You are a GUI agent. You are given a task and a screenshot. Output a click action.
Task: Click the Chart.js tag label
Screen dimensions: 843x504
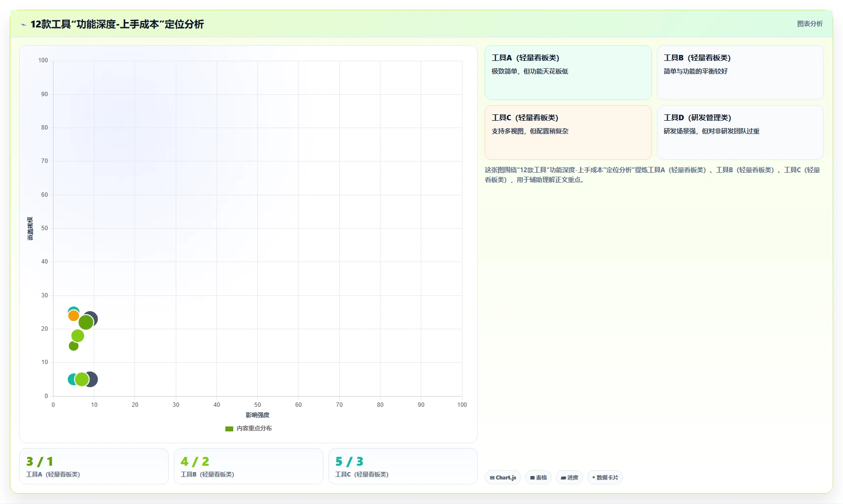[506, 477]
